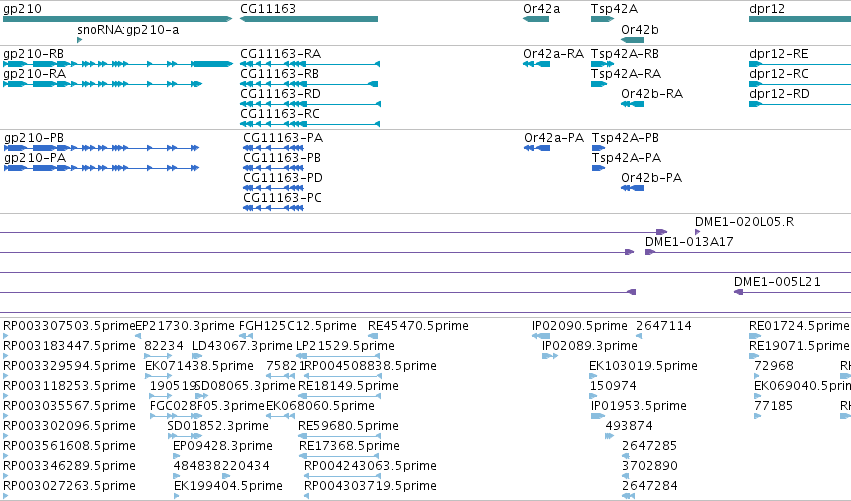Open EST EP21730.3prime
Image resolution: width=851 pixels, height=501 pixels.
[x=185, y=326]
